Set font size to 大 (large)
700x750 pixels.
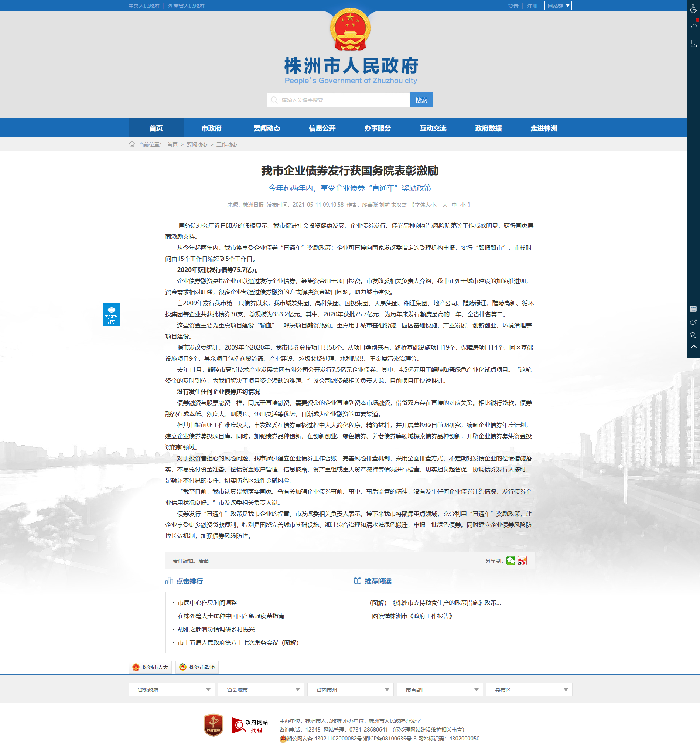click(445, 205)
